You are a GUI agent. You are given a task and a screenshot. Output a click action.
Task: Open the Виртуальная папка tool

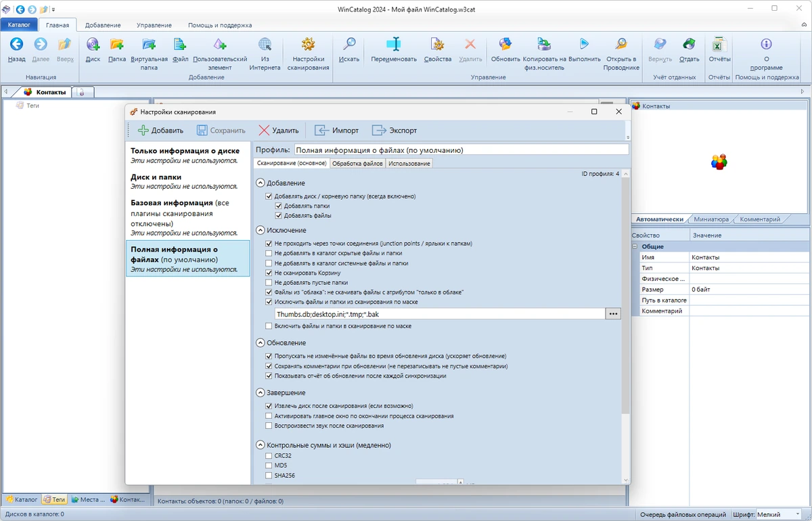coord(149,45)
